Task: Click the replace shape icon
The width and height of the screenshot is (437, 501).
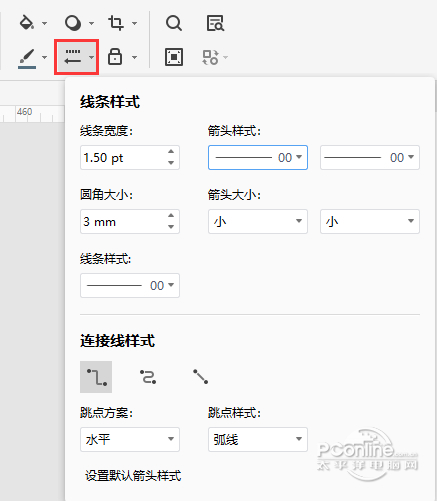Action: pyautogui.click(x=210, y=57)
